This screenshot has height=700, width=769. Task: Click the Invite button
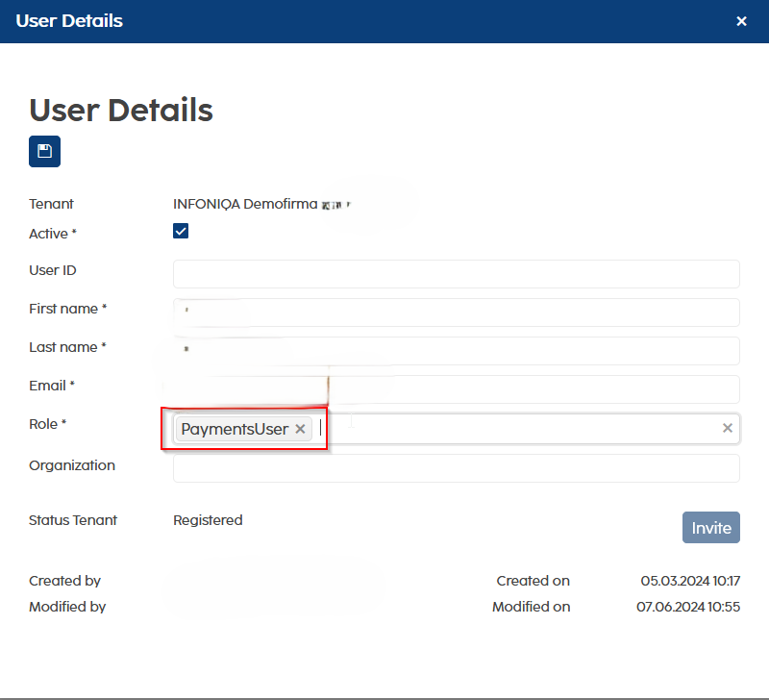pos(711,528)
